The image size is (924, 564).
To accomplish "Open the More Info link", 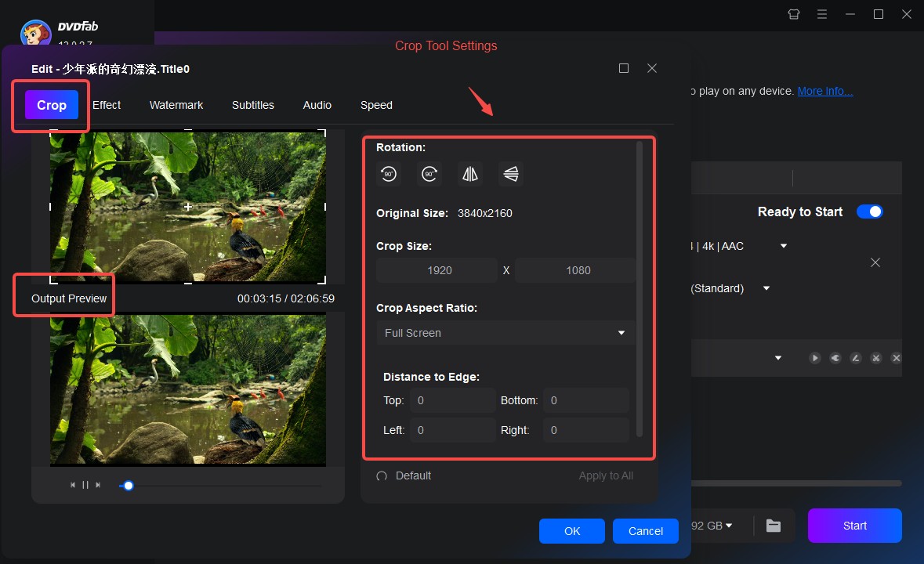I will click(824, 90).
